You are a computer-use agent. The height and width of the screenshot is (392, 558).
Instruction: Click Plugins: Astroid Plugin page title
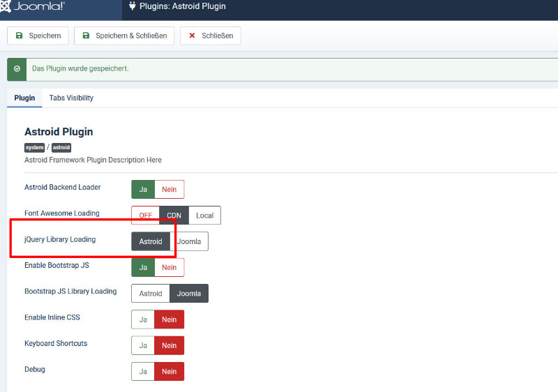[183, 6]
